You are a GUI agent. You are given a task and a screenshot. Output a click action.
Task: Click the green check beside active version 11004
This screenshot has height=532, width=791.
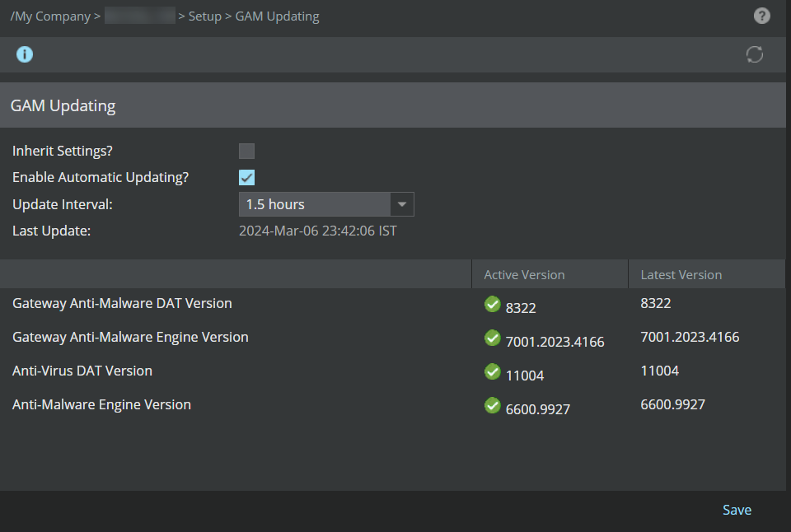point(493,371)
